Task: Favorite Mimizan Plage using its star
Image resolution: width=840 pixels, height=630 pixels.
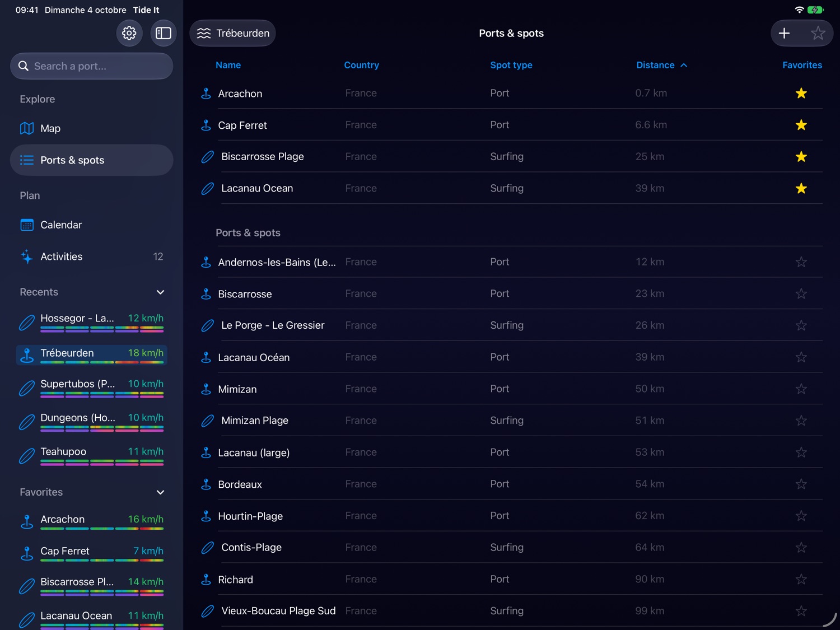Action: coord(801,421)
